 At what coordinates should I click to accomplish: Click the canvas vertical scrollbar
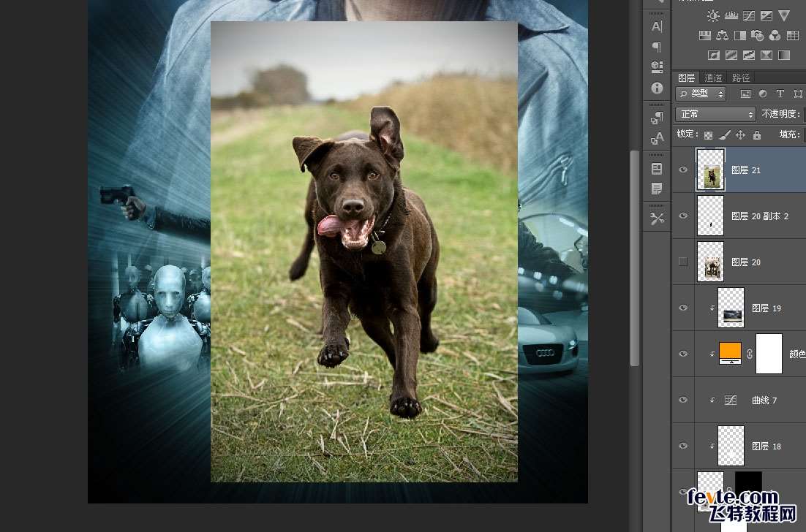[x=635, y=258]
